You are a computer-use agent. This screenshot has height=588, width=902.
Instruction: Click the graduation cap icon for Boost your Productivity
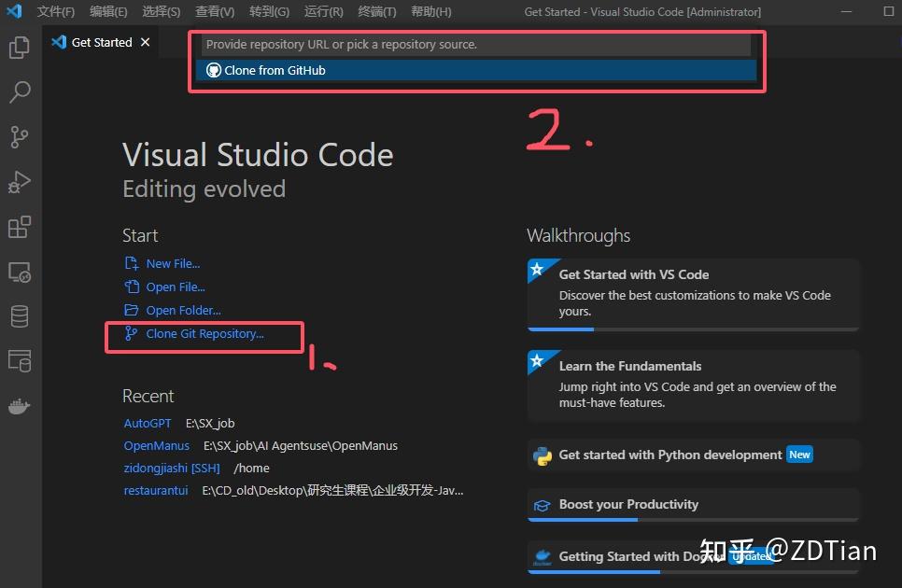[x=542, y=505]
